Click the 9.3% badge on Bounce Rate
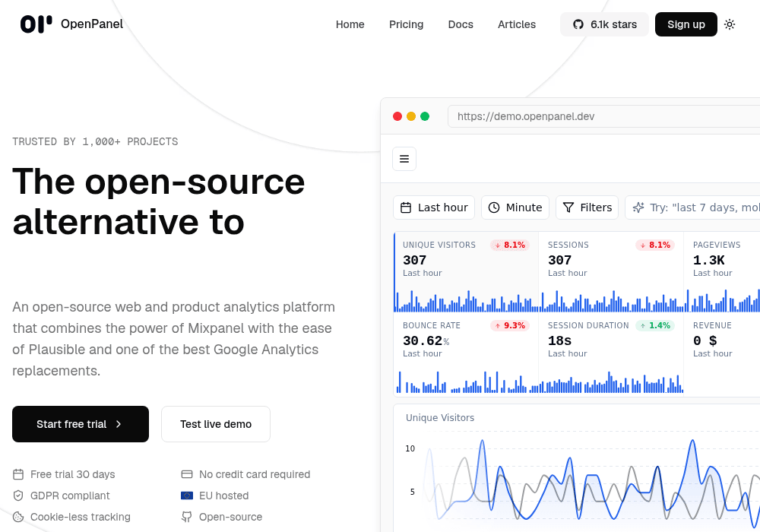 coord(510,325)
